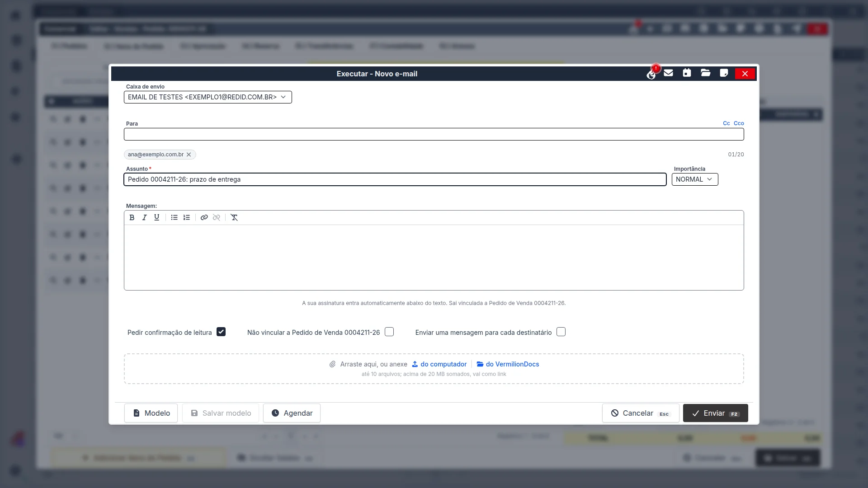Click the Agendar button
This screenshot has height=488, width=868.
point(292,413)
